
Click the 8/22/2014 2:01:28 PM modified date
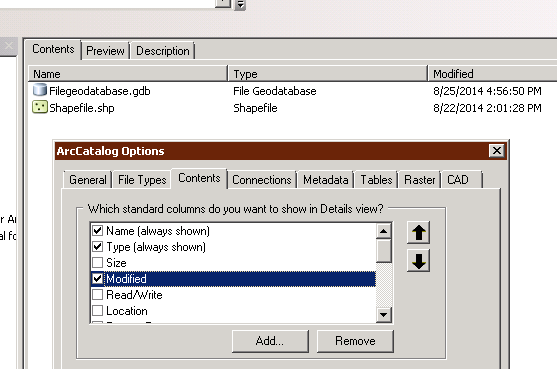click(487, 108)
